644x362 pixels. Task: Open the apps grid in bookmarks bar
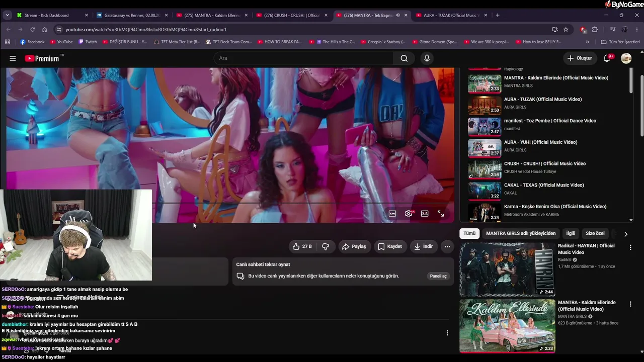(x=7, y=42)
